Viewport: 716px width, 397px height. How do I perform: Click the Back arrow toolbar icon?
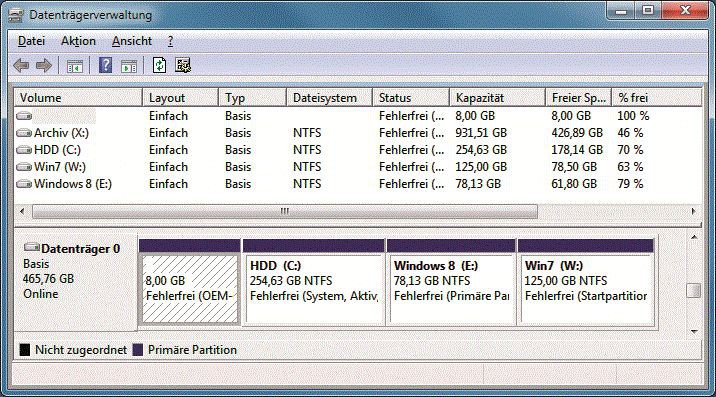(21, 66)
